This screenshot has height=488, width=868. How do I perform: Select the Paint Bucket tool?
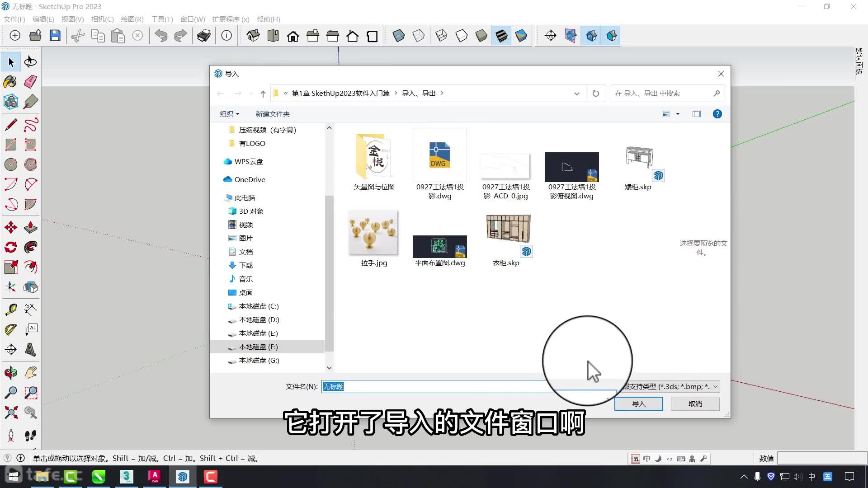coord(11,82)
